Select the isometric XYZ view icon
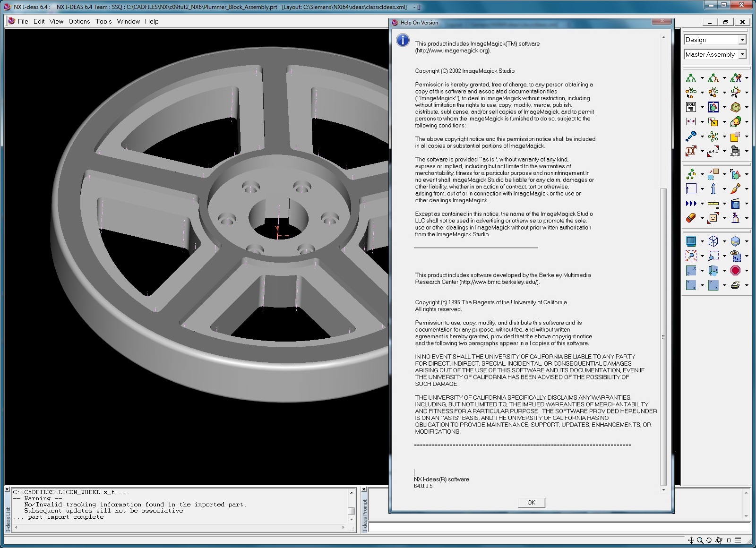756x548 pixels. [x=713, y=271]
